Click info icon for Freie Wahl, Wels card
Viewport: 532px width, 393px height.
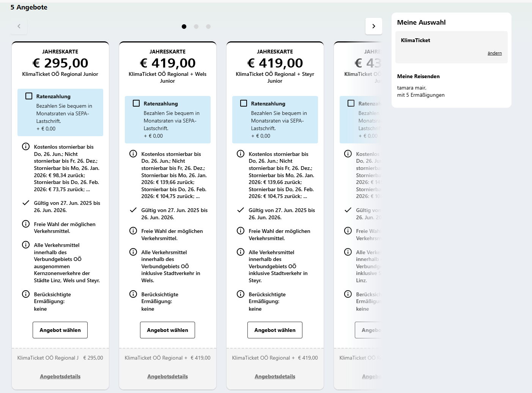click(x=133, y=231)
